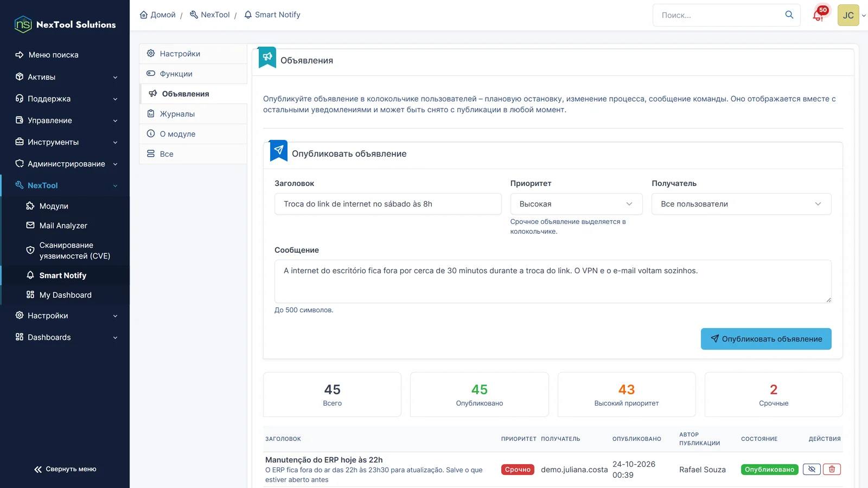Switch to the Функции tab
This screenshot has height=488, width=868.
(x=193, y=74)
